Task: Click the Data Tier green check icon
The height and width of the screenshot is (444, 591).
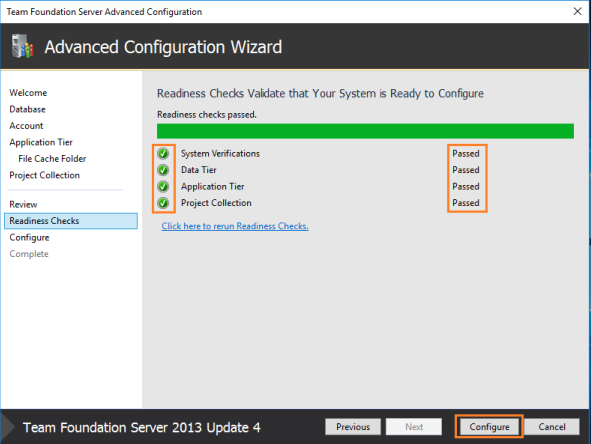Action: click(x=163, y=170)
